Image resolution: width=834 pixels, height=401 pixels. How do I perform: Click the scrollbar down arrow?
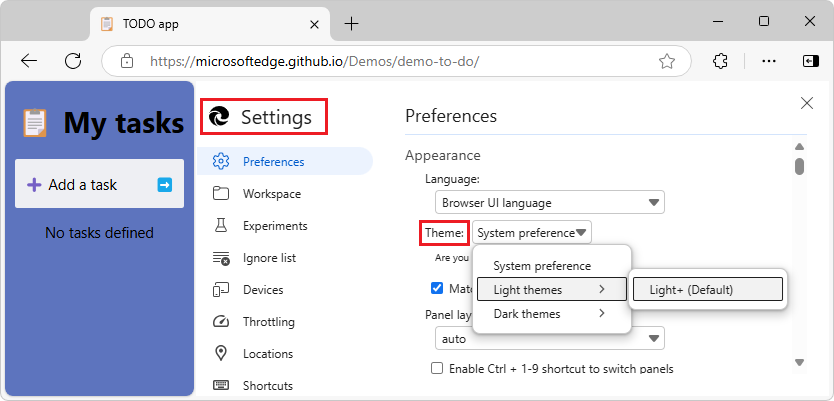799,362
